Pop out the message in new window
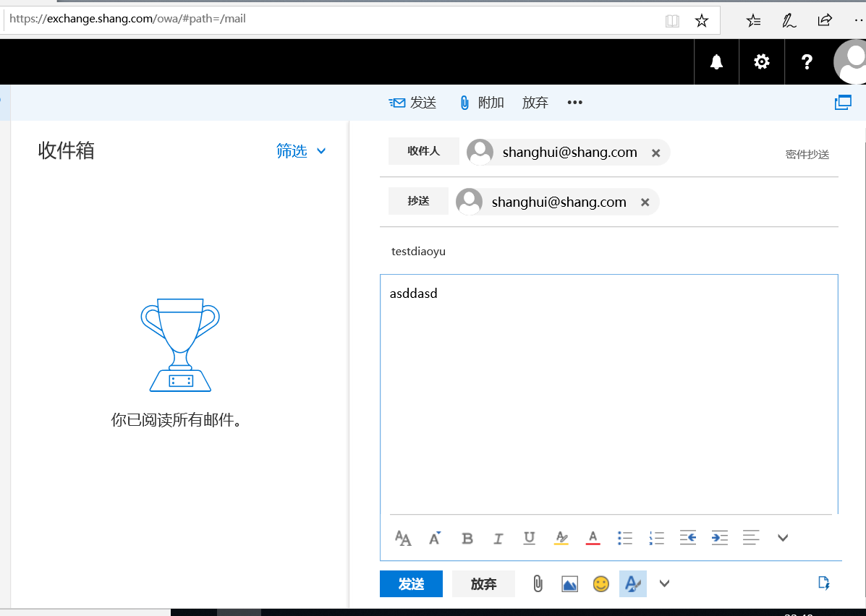 (x=843, y=103)
